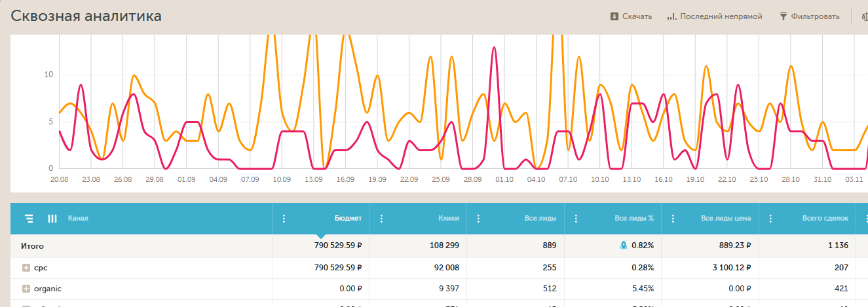The height and width of the screenshot is (307, 868).
Task: Click the 16.09 date label on chart axis
Action: tap(345, 179)
